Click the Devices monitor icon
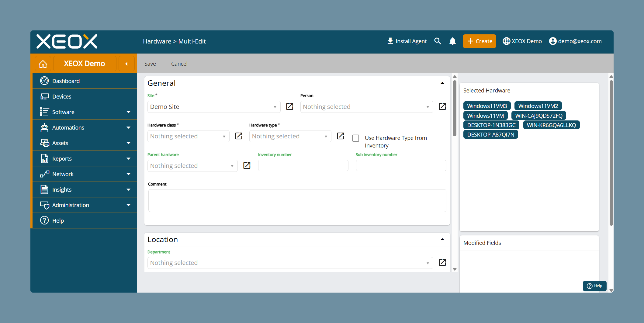Viewport: 644px width, 323px height. coord(44,96)
